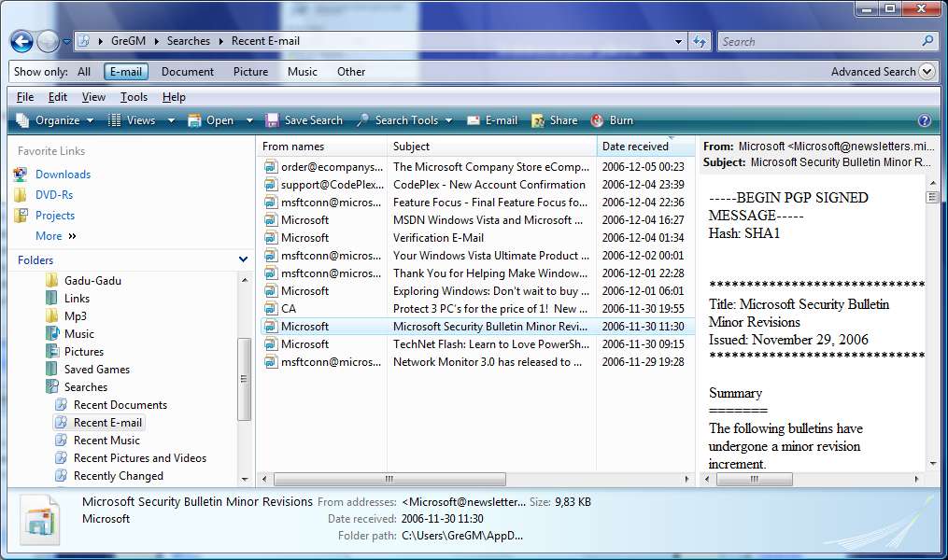Click the Recent Music saved search icon
Image resolution: width=948 pixels, height=560 pixels.
coord(61,440)
